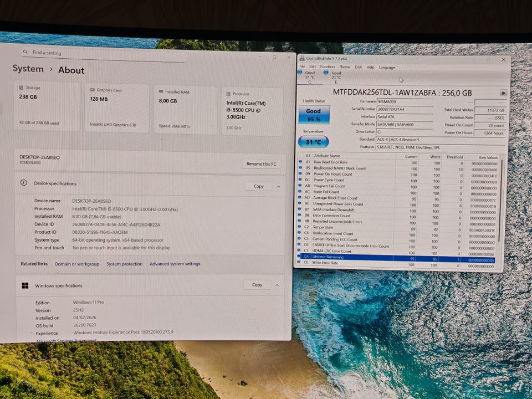The width and height of the screenshot is (532, 399).
Task: Click the magnifier icon in Find a setting
Action: 25,52
